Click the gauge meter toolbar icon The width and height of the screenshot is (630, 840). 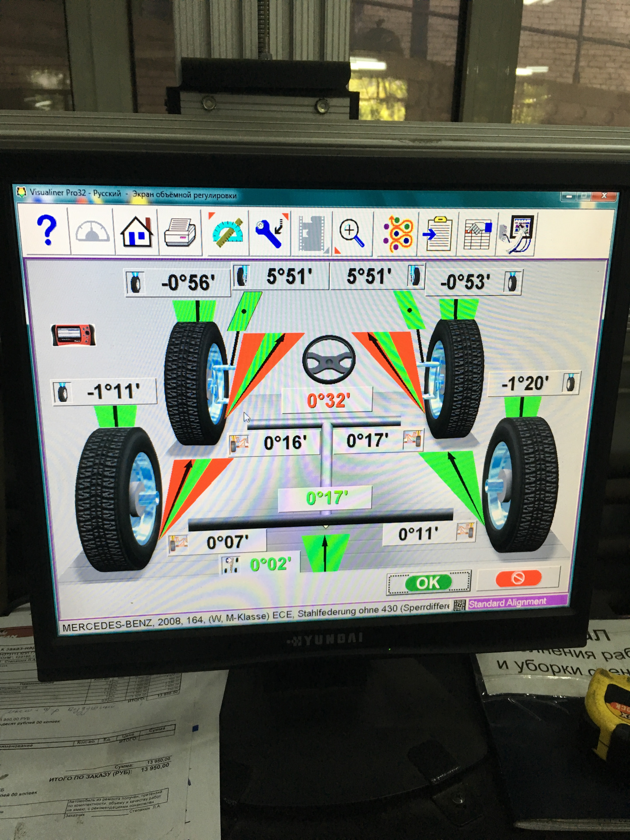coord(92,231)
